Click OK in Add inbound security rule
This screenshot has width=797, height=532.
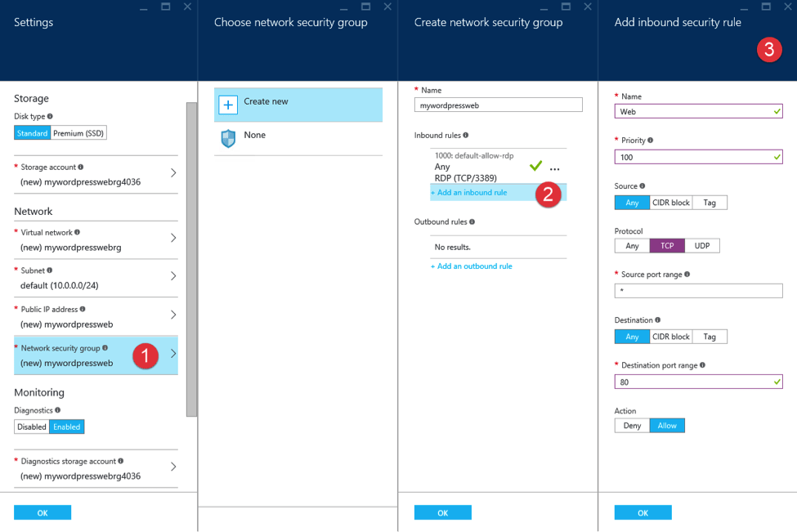[643, 512]
